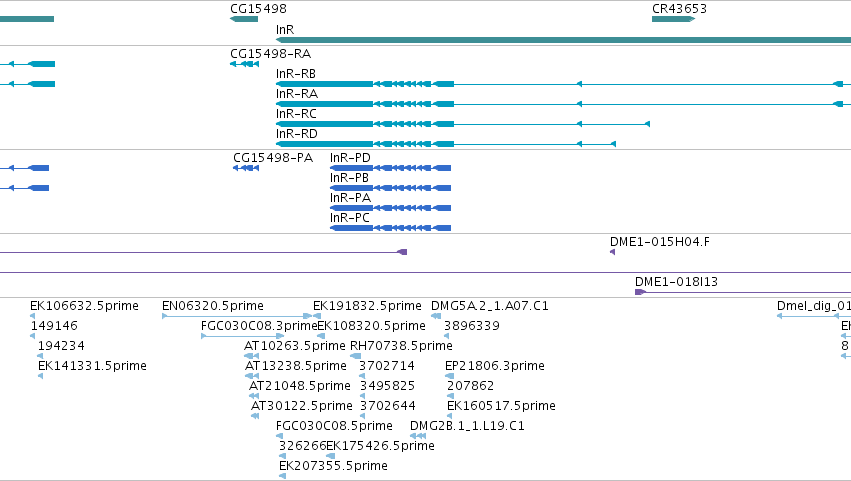Click the CG15498 gene arrow bar

[x=244, y=19]
